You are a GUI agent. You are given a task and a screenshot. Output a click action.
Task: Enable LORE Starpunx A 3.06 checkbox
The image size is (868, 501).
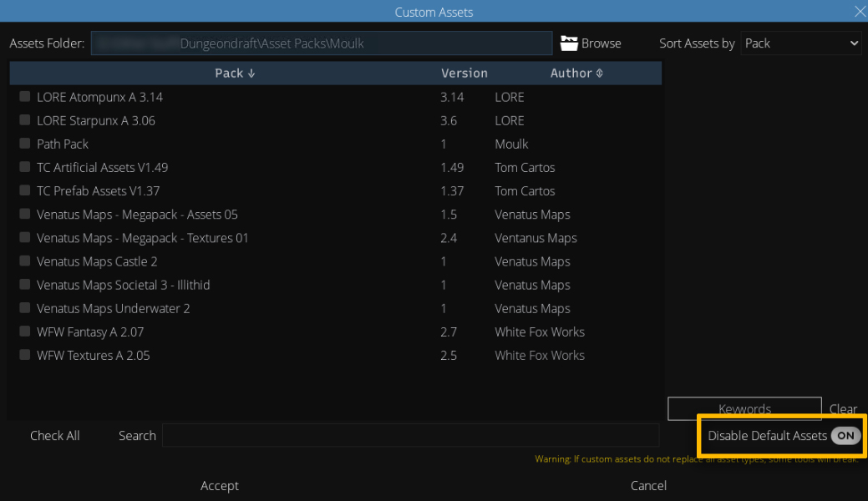(x=25, y=120)
